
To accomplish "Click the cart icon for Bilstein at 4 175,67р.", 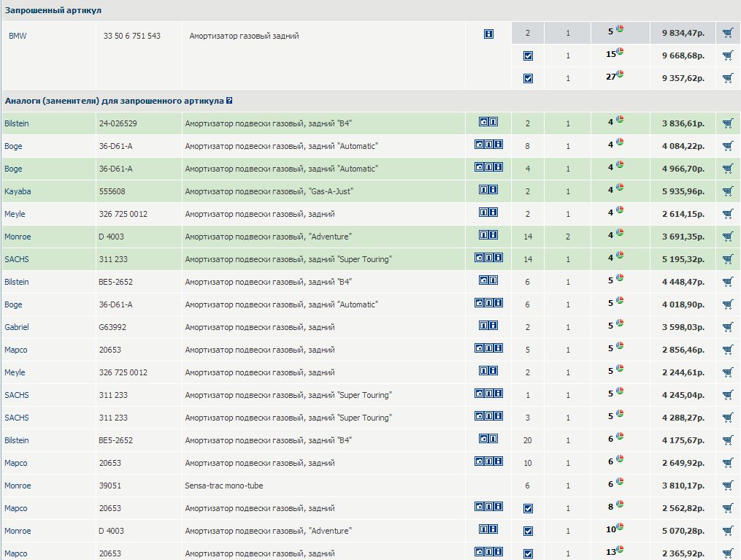I will (x=728, y=440).
